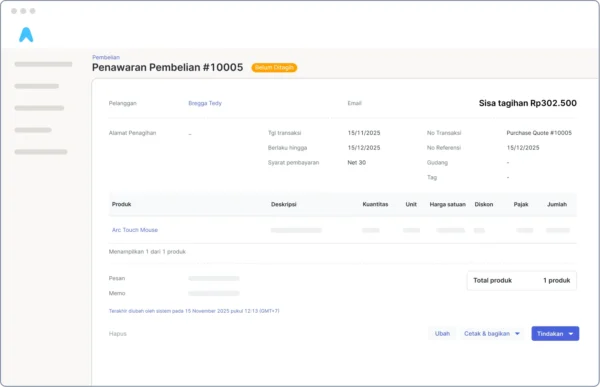The height and width of the screenshot is (387, 600).
Task: Click the Ubah button
Action: click(x=442, y=334)
